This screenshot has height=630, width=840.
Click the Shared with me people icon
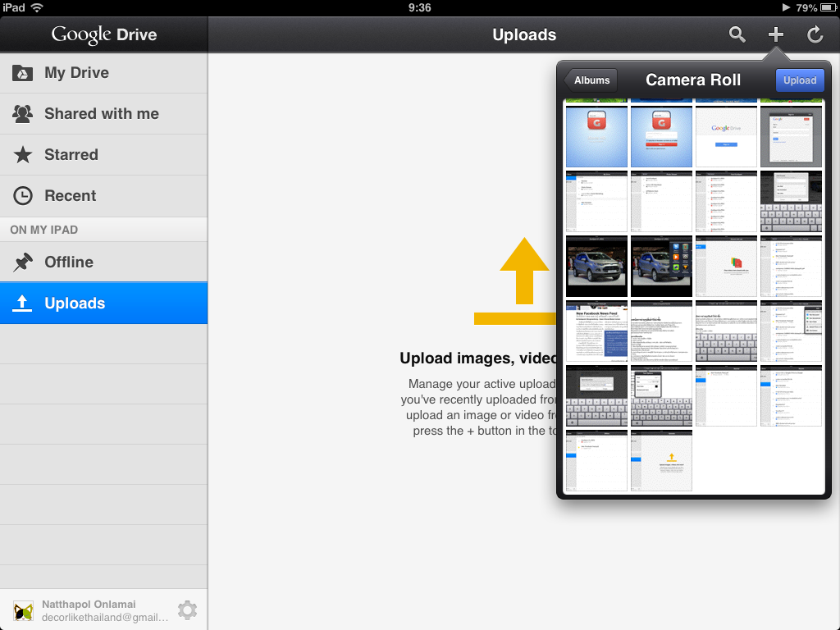[22, 113]
